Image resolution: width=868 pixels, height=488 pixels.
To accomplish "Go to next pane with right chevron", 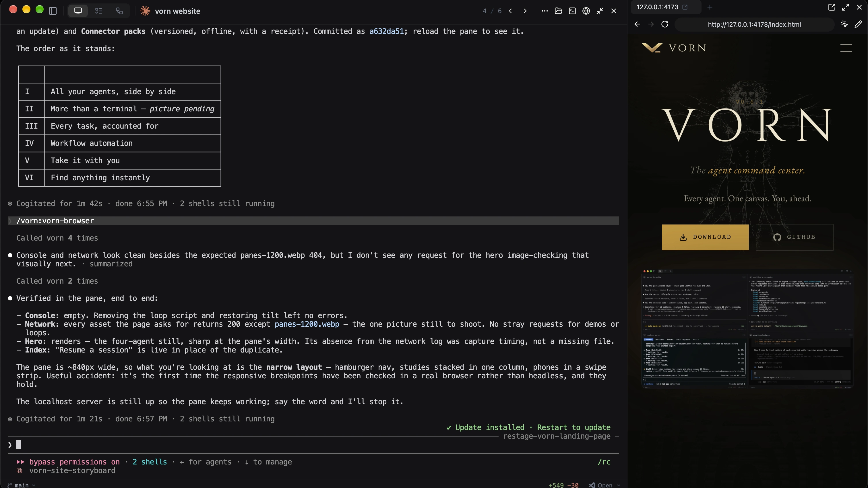I will (525, 11).
